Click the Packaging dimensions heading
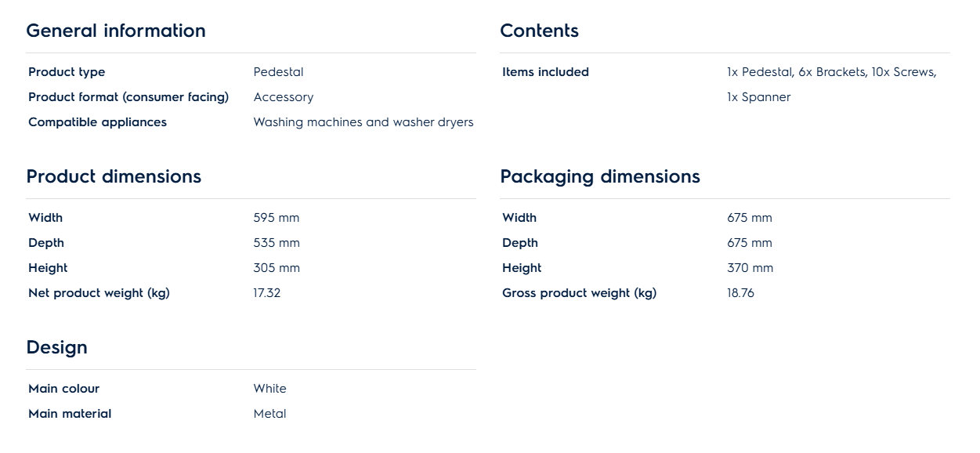 click(600, 176)
